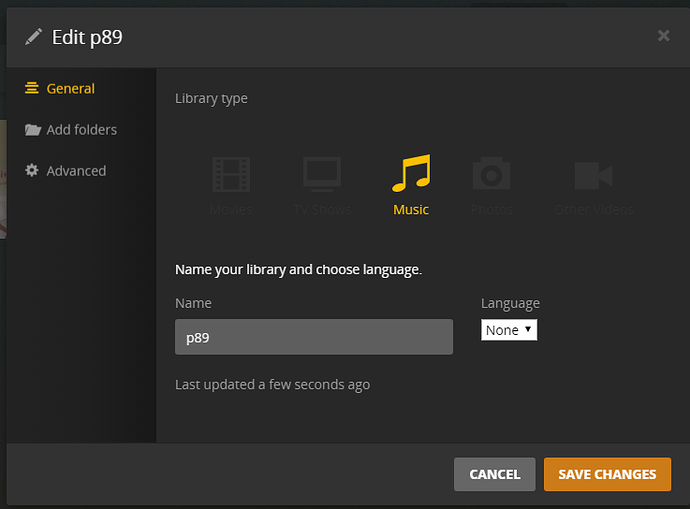690x509 pixels.
Task: Select the Movies library type icon
Action: point(231,174)
